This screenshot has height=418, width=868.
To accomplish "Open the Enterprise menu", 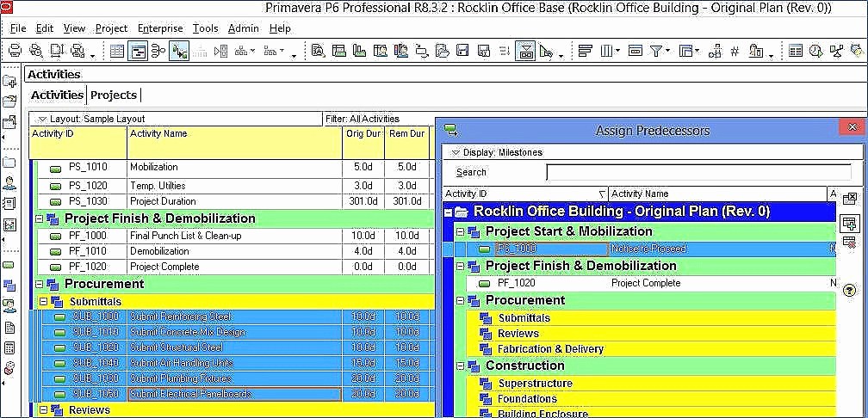I will point(160,28).
